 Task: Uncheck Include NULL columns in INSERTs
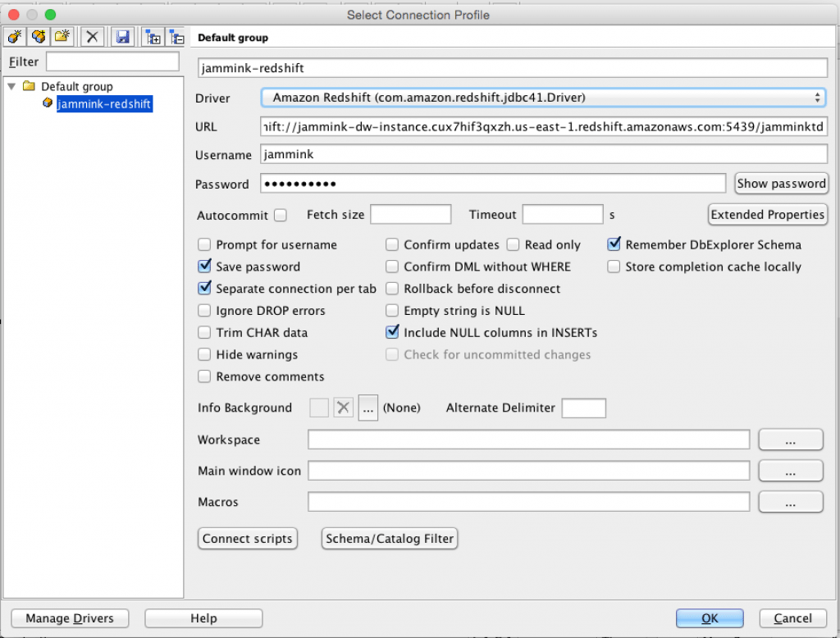(x=392, y=332)
